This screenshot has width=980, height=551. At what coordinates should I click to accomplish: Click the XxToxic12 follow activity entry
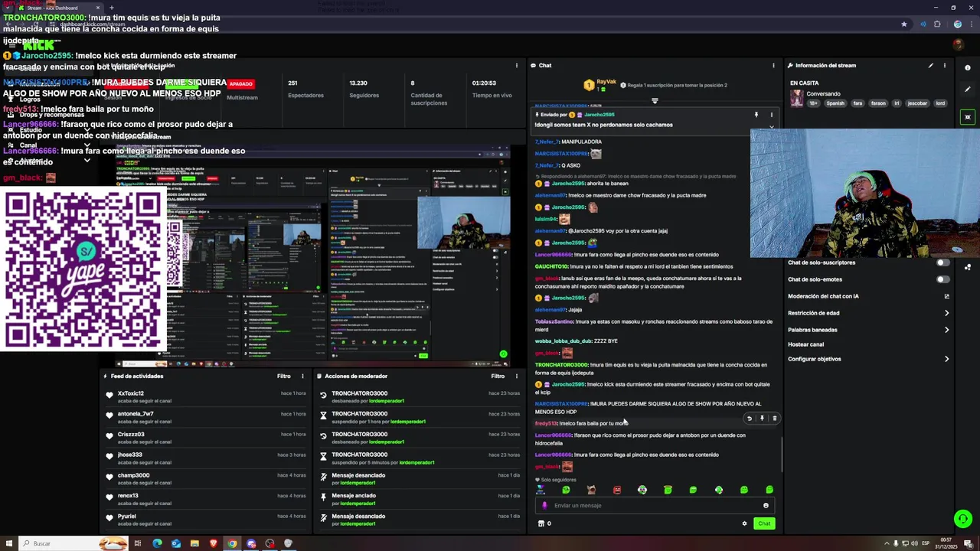tap(207, 396)
